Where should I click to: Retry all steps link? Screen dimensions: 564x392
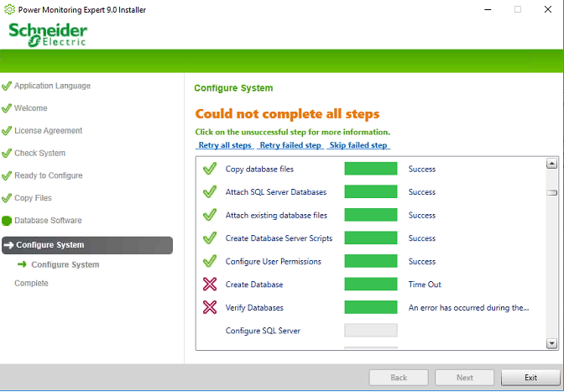coord(225,145)
